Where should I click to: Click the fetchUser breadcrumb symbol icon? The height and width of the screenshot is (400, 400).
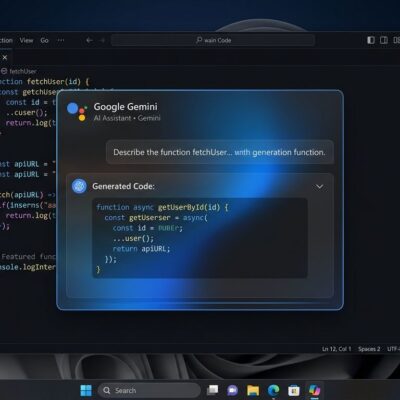tap(4, 71)
